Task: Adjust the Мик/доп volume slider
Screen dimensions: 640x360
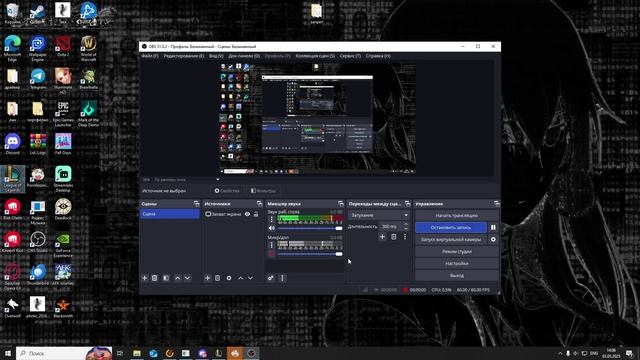Action: click(310, 254)
